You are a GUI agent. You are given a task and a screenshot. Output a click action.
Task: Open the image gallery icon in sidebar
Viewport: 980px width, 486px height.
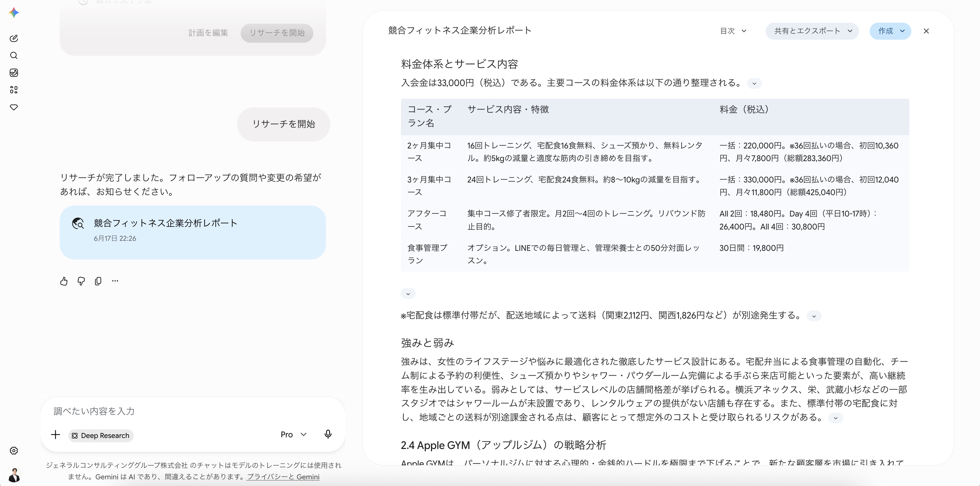(14, 73)
